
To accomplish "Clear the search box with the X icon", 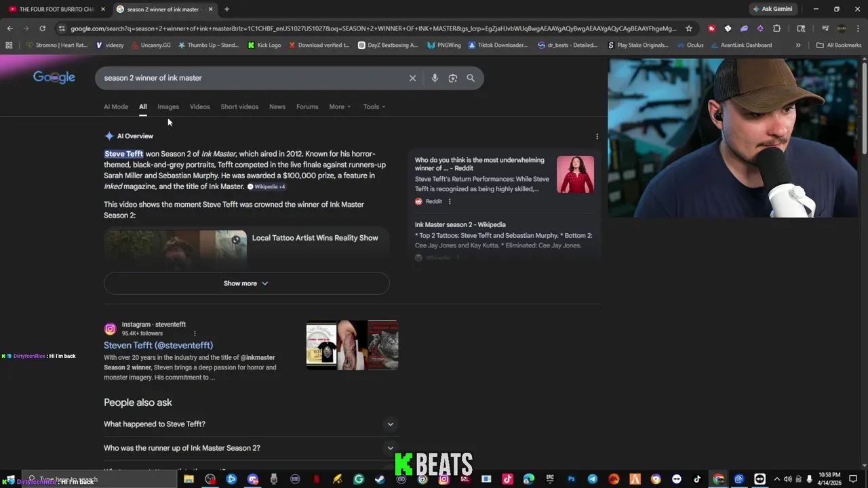I will click(x=412, y=78).
